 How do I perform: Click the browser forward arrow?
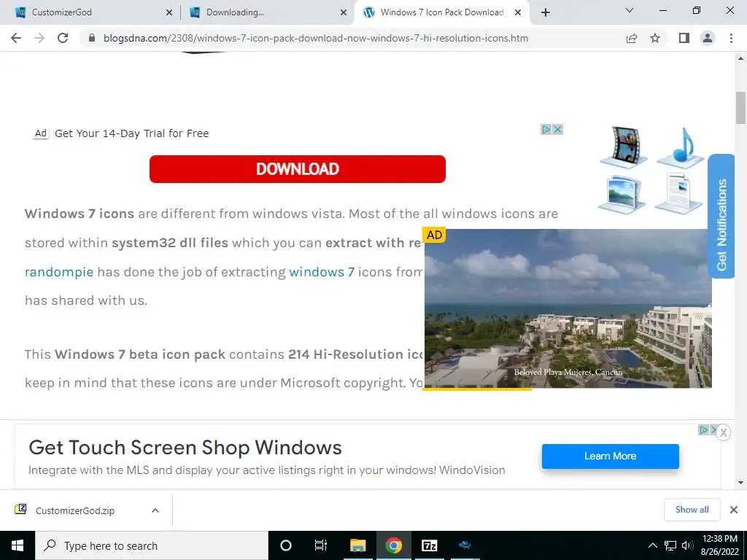point(39,38)
